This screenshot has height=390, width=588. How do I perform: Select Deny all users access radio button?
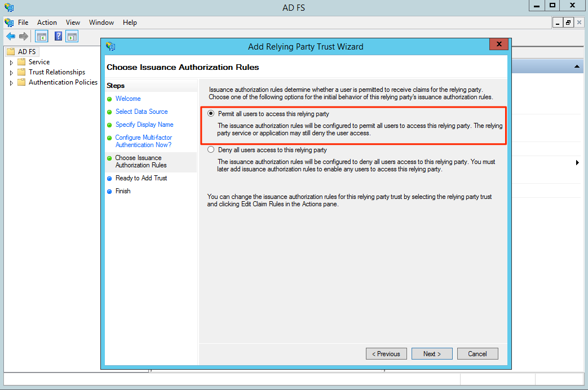[211, 149]
